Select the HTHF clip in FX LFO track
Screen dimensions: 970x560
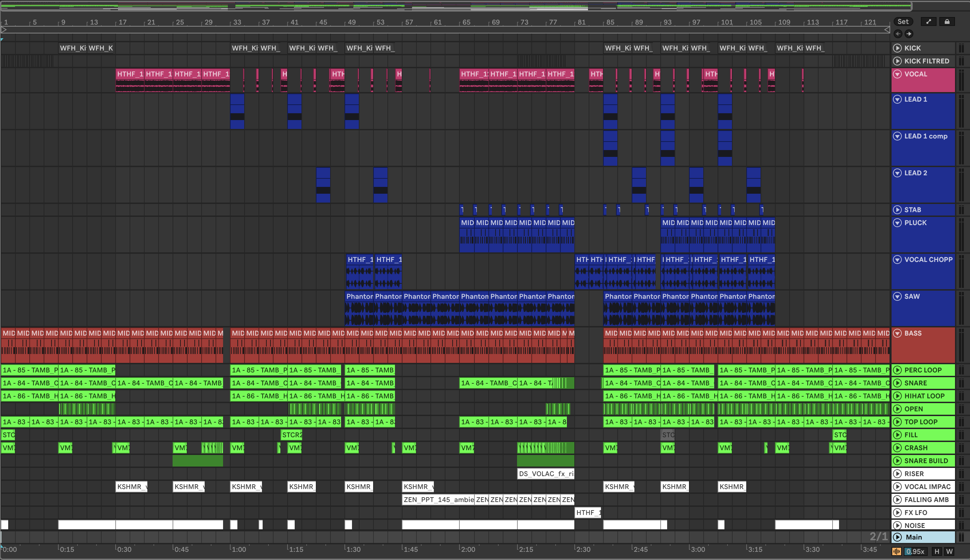588,512
